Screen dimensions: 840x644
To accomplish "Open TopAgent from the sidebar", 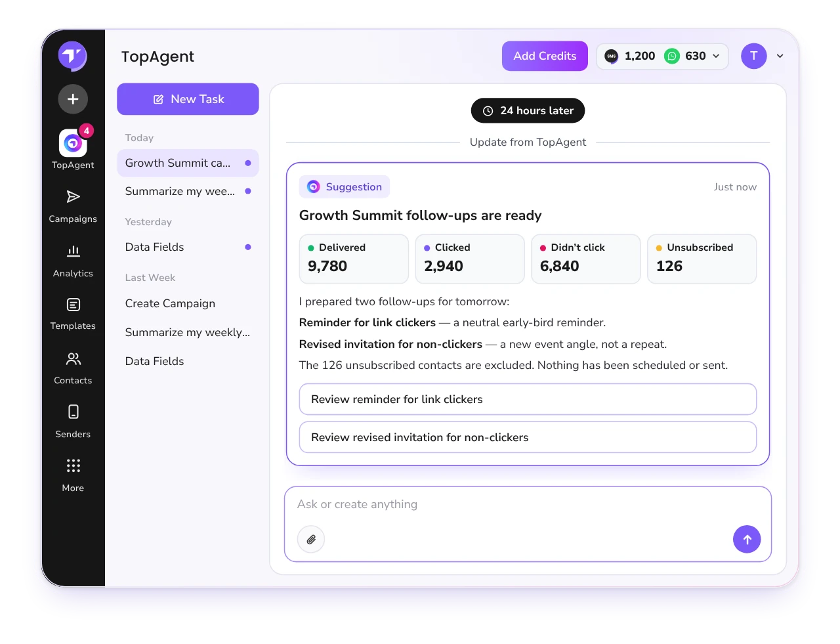I will 73,150.
